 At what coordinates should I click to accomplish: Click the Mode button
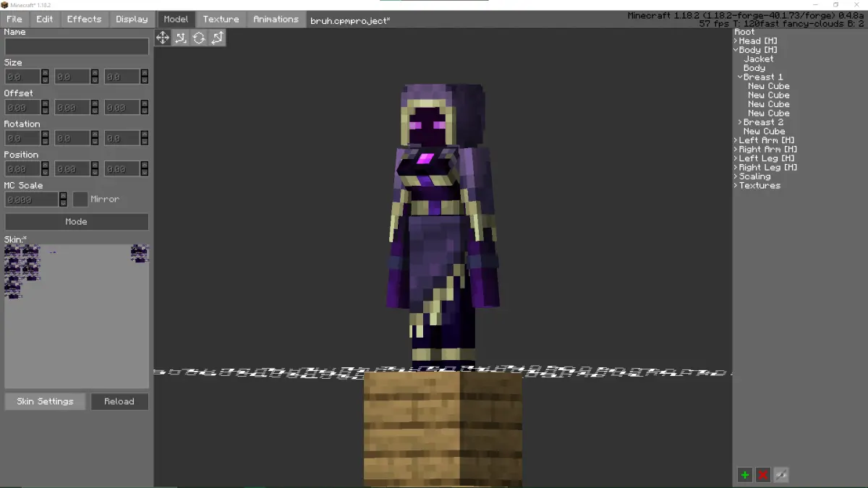(77, 222)
